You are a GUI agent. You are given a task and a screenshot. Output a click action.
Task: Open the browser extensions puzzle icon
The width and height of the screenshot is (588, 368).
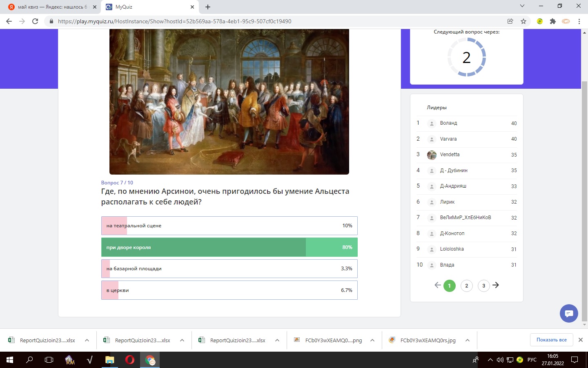pos(553,21)
